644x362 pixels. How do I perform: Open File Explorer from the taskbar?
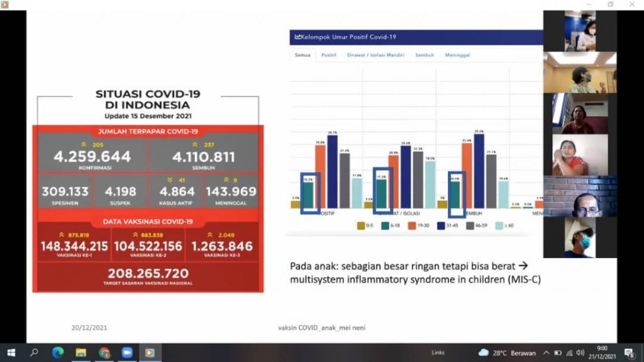tap(81, 353)
